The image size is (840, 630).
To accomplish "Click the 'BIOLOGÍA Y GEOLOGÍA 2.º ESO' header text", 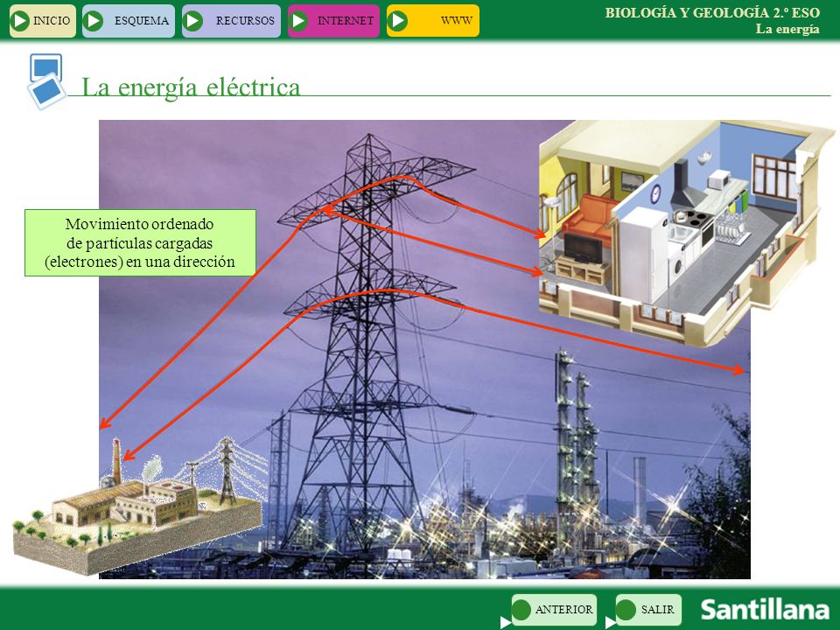I will click(x=712, y=13).
